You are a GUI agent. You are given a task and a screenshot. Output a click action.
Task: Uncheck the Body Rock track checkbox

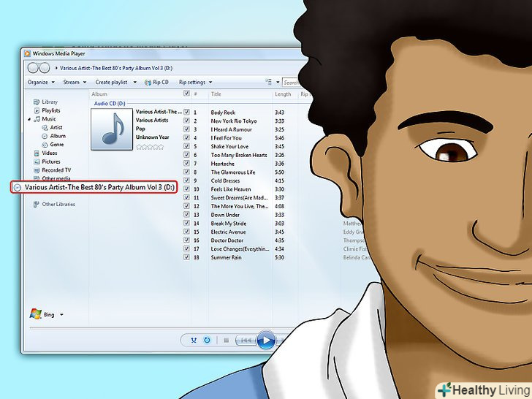[186, 112]
